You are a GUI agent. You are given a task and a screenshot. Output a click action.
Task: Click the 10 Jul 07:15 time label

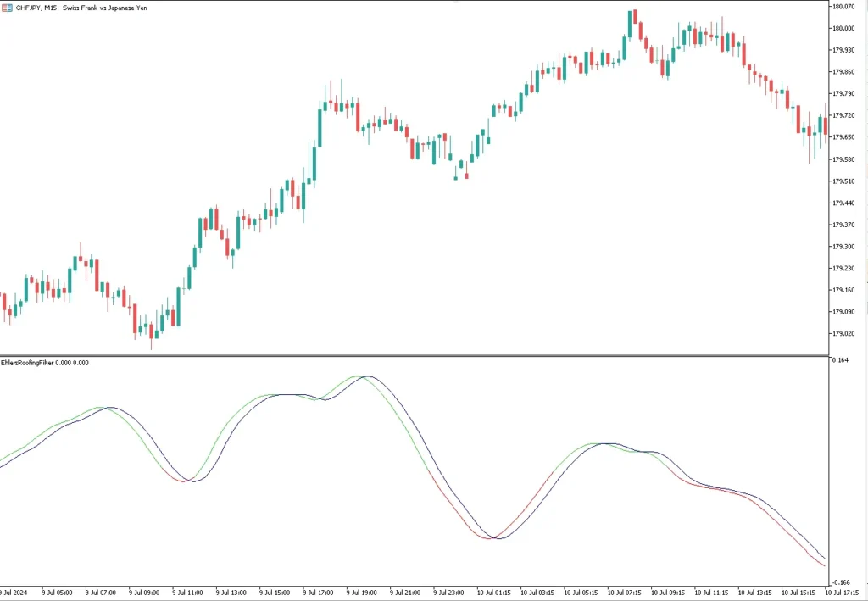(624, 593)
